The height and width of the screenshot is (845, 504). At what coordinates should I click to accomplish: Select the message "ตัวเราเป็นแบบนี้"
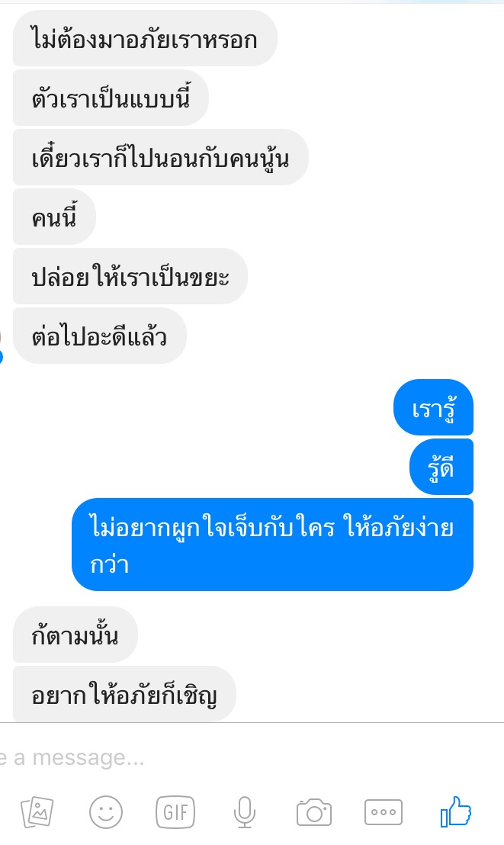tap(111, 98)
